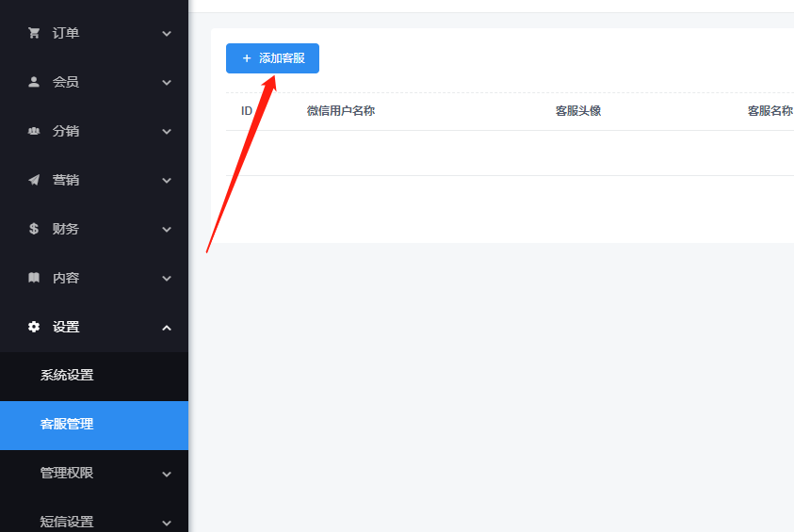The height and width of the screenshot is (532, 794).
Task: Click the group icon beside 分销
Action: 34,131
